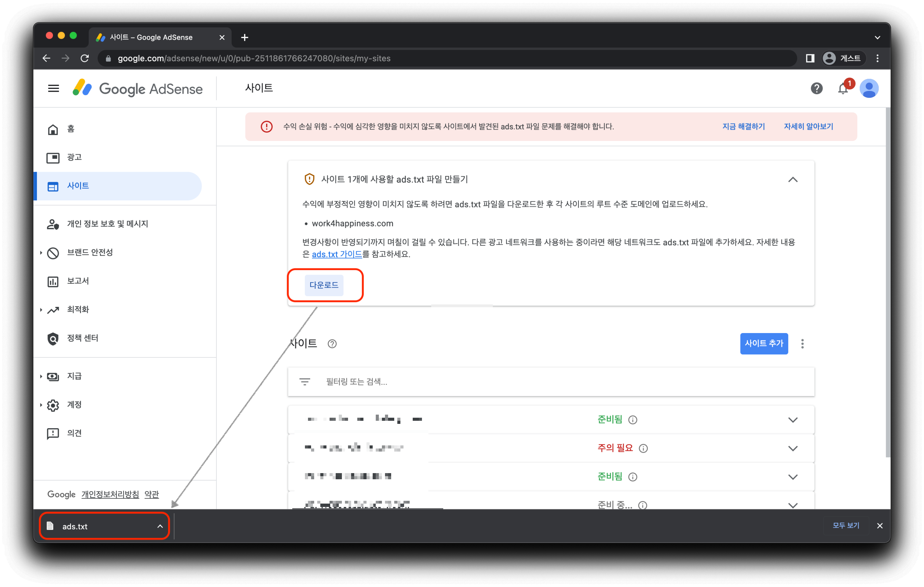The width and height of the screenshot is (924, 587).
Task: Open downloaded ads.txt file
Action: click(75, 526)
